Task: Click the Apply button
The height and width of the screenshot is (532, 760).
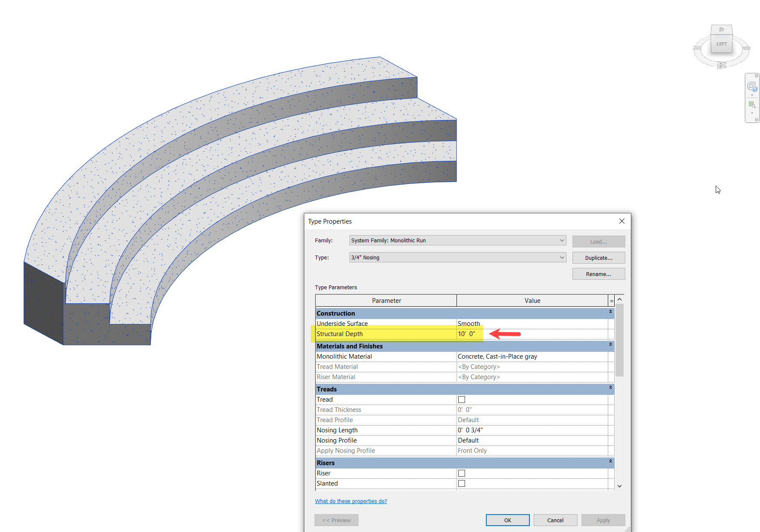Action: 603,520
